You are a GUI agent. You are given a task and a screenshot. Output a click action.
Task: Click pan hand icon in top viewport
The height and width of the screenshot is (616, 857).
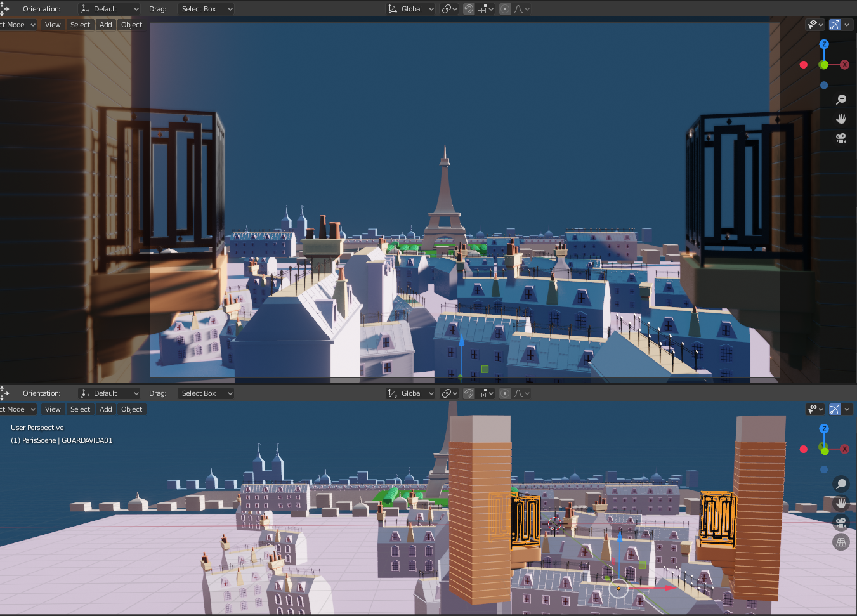point(841,119)
